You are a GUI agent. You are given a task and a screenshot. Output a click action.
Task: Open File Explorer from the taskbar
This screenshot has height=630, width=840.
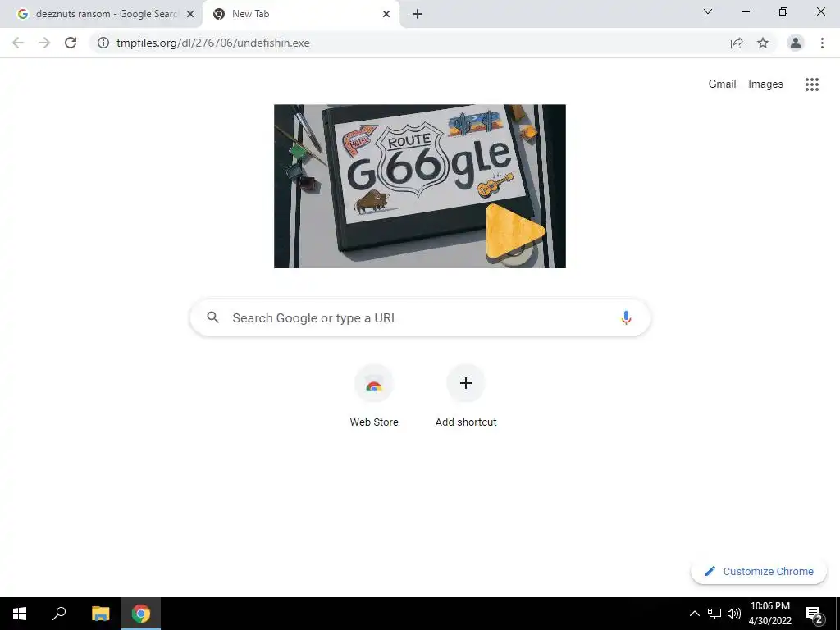pyautogui.click(x=100, y=614)
